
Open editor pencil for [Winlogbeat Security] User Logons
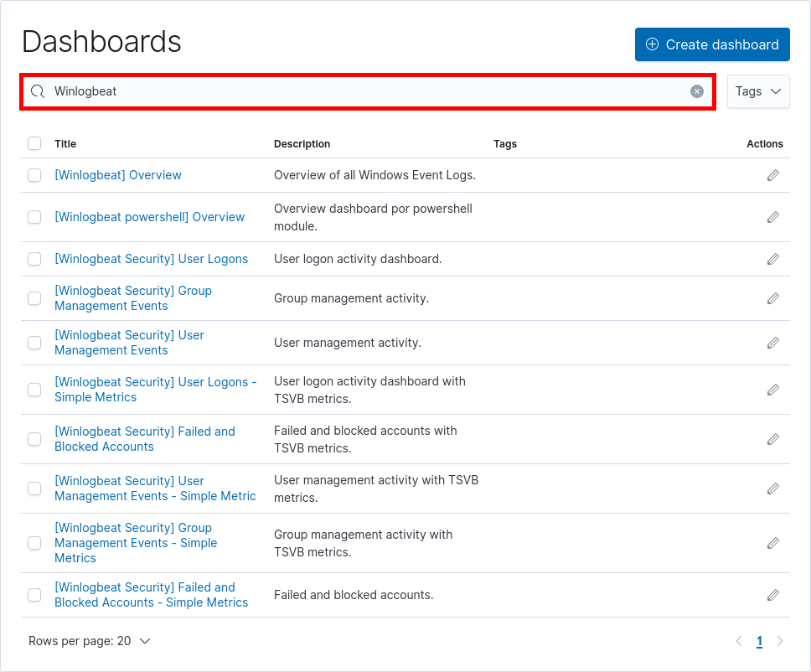point(772,259)
